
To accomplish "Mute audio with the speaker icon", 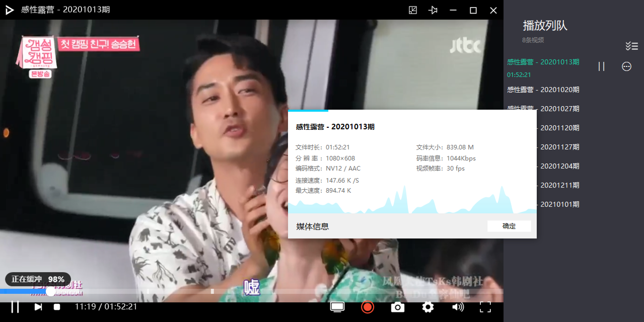I will point(458,307).
